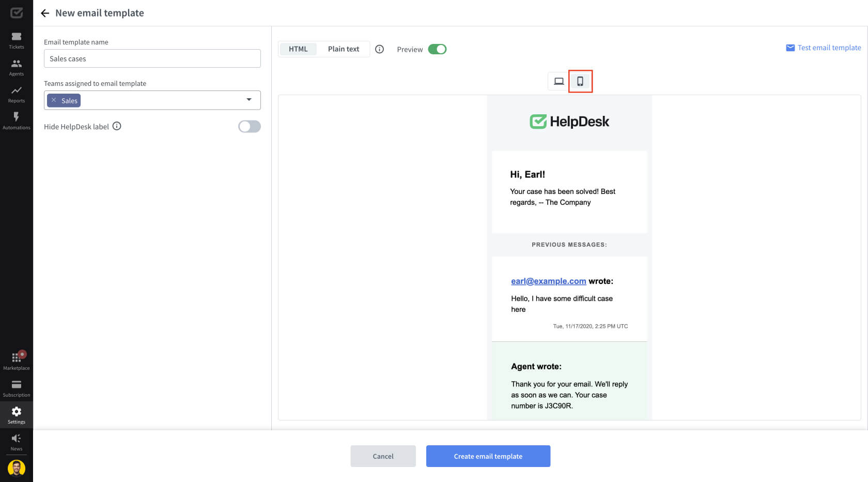The image size is (868, 482).
Task: Open user profile avatar
Action: 17,469
